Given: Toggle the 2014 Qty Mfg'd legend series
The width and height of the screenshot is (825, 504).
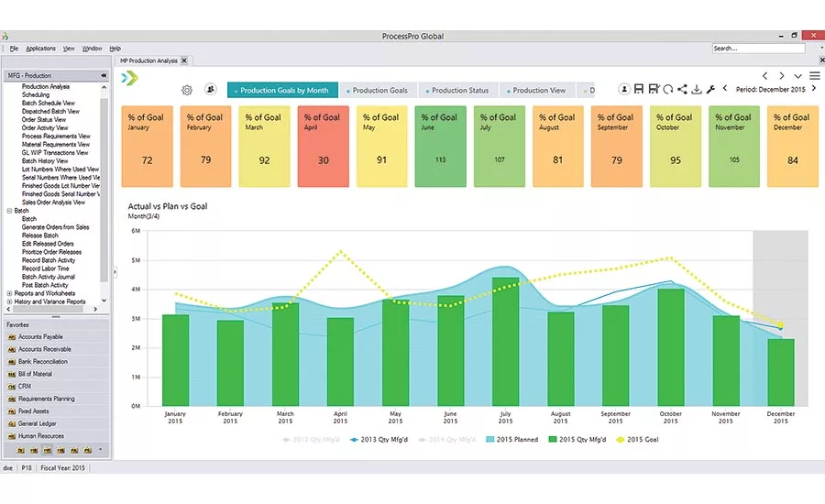Looking at the screenshot, I should [x=447, y=439].
